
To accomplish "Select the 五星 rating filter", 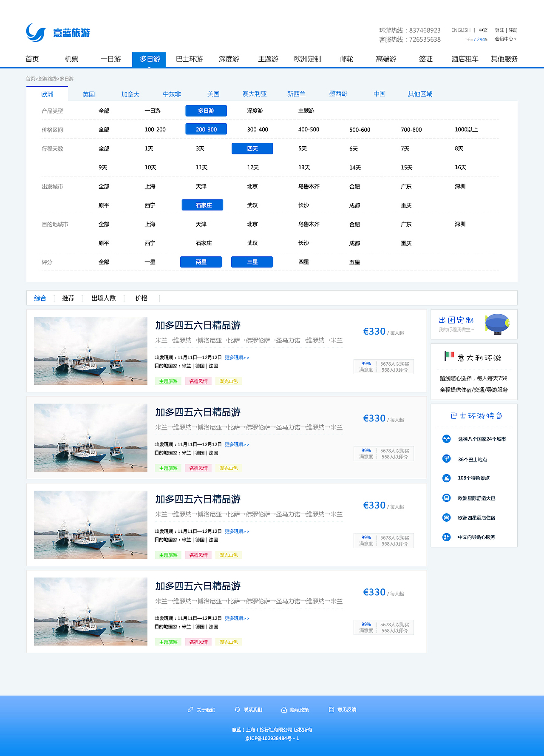I will 354,262.
